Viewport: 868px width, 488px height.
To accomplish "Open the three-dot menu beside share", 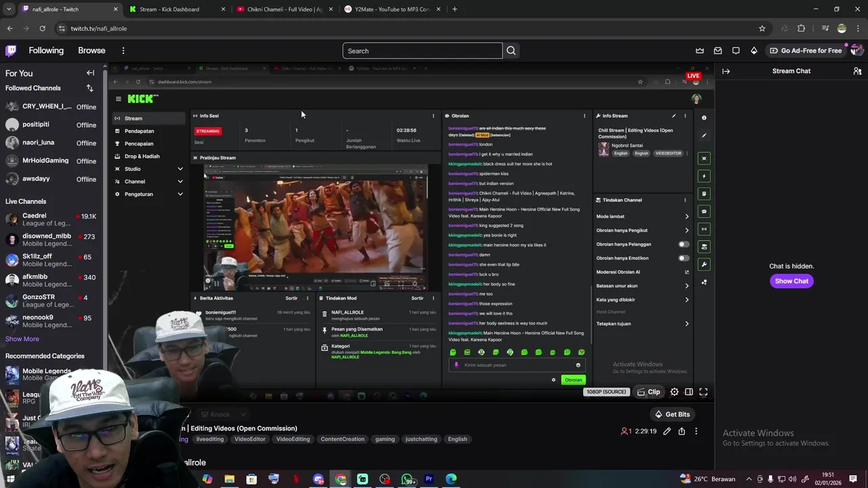I will click(696, 431).
